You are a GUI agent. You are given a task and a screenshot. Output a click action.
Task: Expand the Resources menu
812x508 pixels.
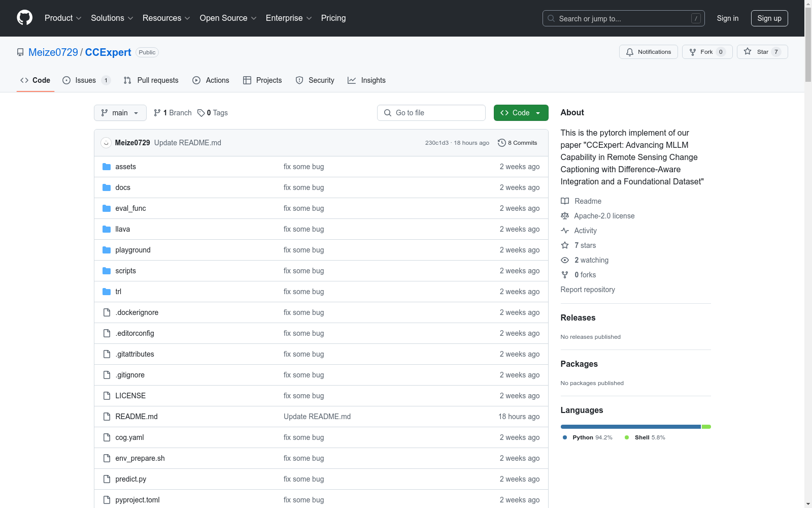pos(166,18)
